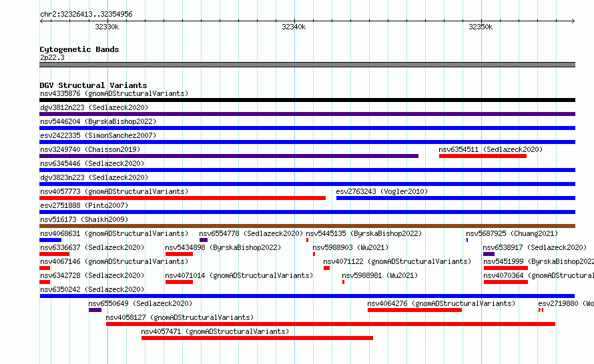Image resolution: width=594 pixels, height=364 pixels.
Task: Open nsv6554778 (Sedlazeck2020) label
Action: pos(251,233)
